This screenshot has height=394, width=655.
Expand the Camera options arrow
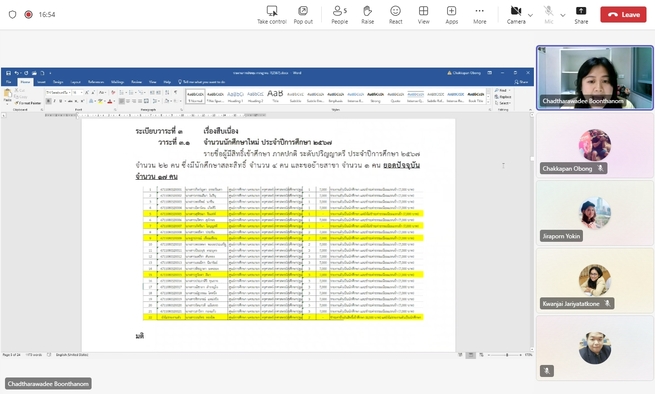pyautogui.click(x=531, y=15)
